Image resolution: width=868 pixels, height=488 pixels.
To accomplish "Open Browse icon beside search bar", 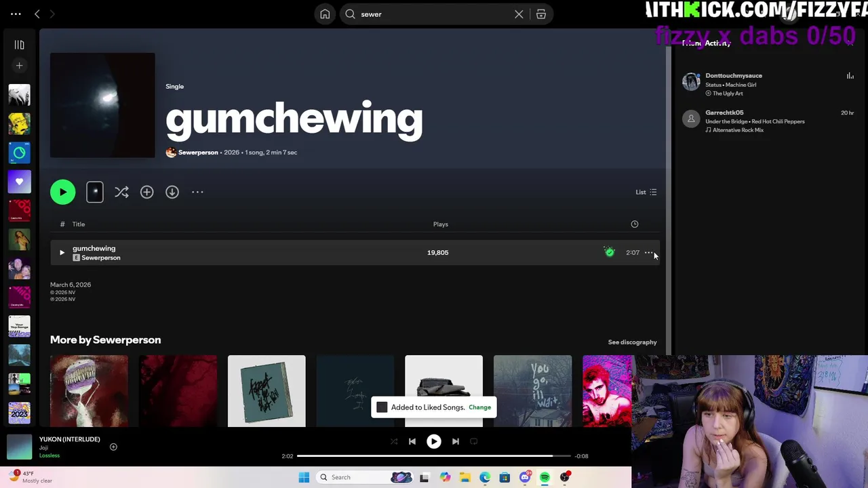I will click(x=541, y=14).
